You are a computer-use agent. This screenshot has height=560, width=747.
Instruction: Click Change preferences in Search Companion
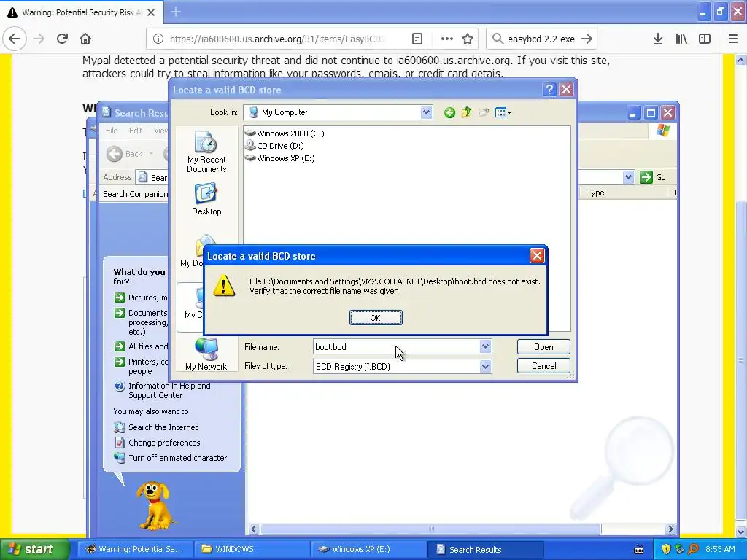click(158, 443)
